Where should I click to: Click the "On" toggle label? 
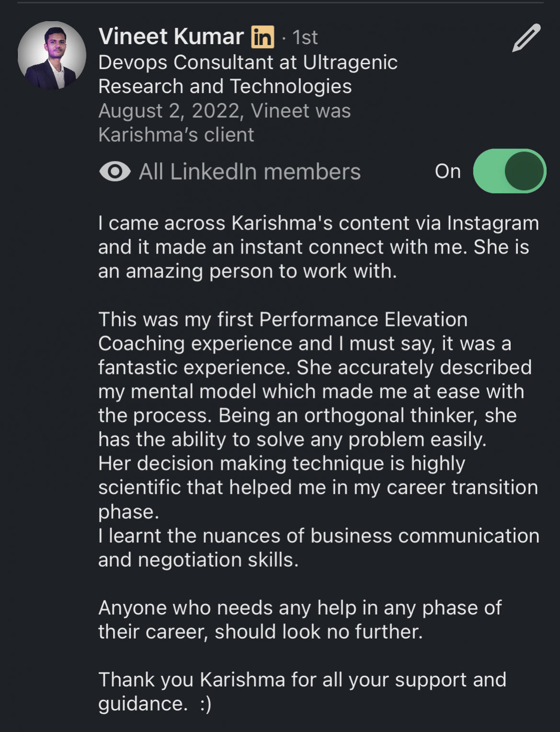[x=447, y=172]
